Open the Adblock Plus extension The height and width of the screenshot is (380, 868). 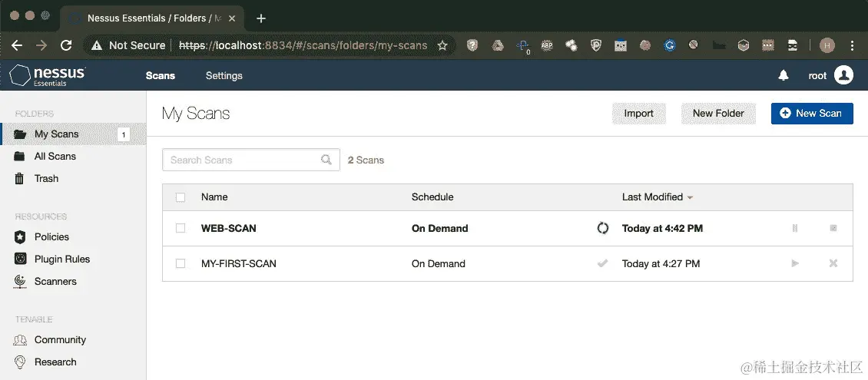click(547, 45)
